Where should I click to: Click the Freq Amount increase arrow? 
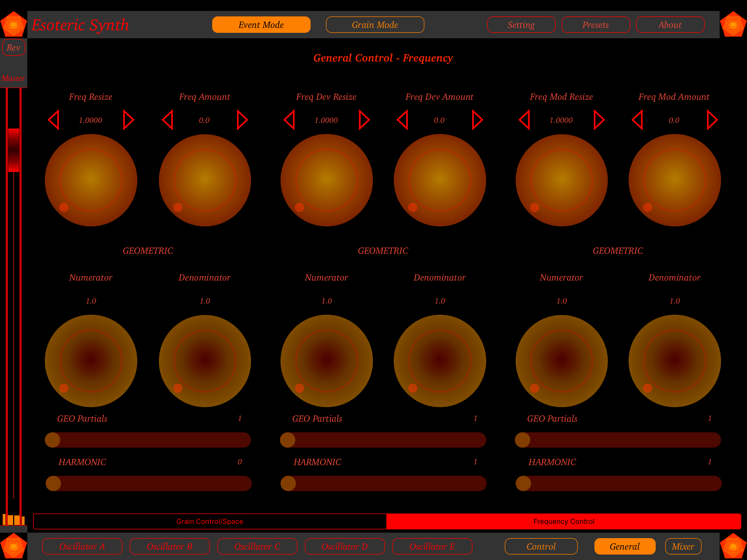point(242,120)
